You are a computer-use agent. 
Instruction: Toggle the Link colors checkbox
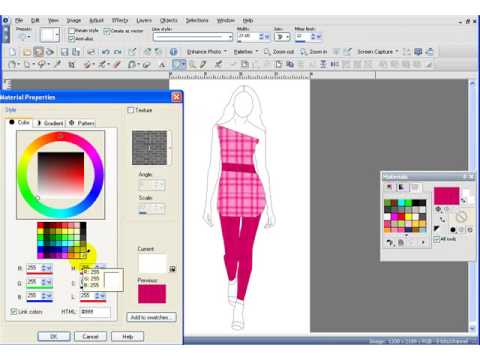(x=14, y=312)
